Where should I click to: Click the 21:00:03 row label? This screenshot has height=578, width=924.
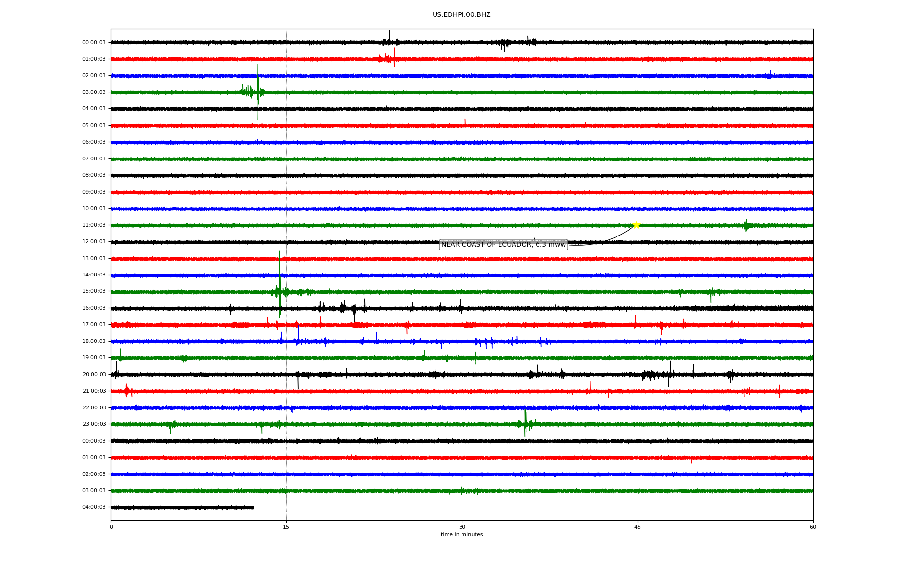coord(94,391)
